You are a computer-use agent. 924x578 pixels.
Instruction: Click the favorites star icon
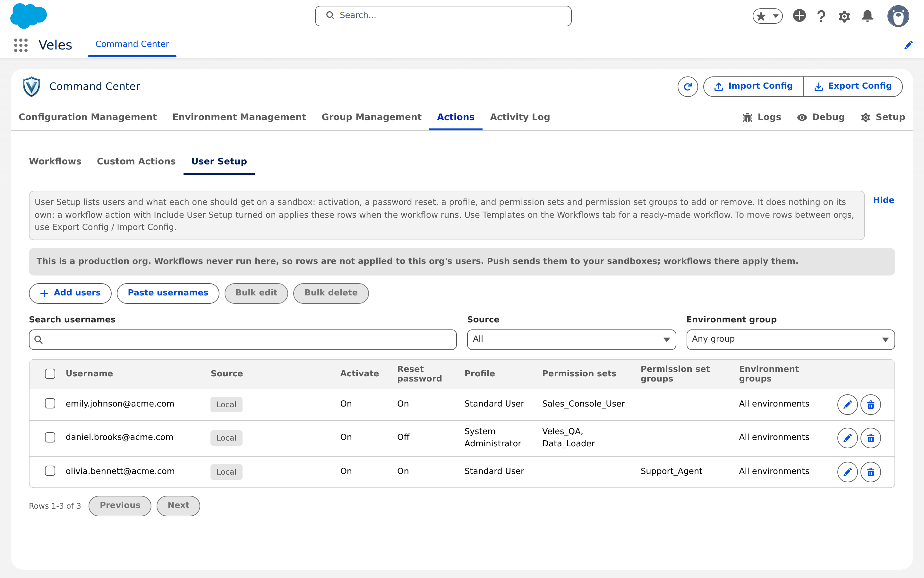[x=761, y=16]
